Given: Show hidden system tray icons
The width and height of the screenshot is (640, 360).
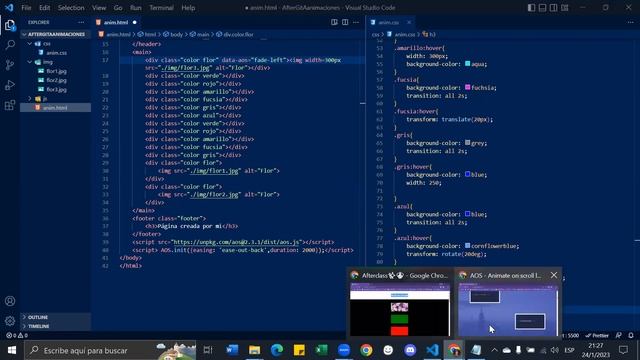Looking at the screenshot, I should click(494, 350).
